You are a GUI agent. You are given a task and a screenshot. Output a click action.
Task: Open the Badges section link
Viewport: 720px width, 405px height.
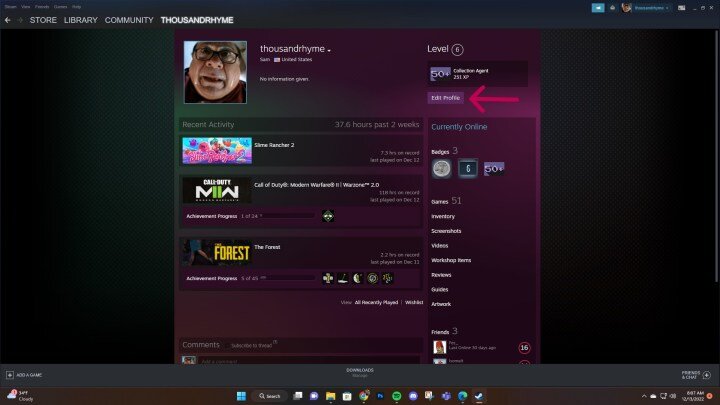[x=444, y=151]
